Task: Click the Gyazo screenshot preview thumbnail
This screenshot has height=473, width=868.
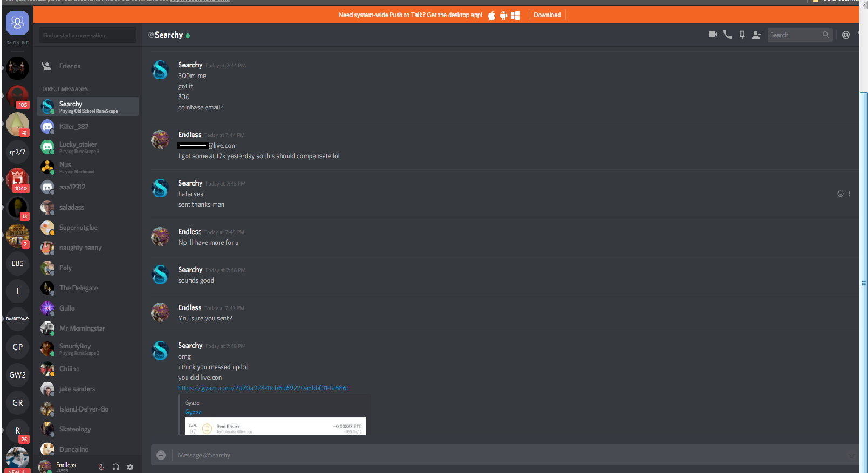Action: 276,426
